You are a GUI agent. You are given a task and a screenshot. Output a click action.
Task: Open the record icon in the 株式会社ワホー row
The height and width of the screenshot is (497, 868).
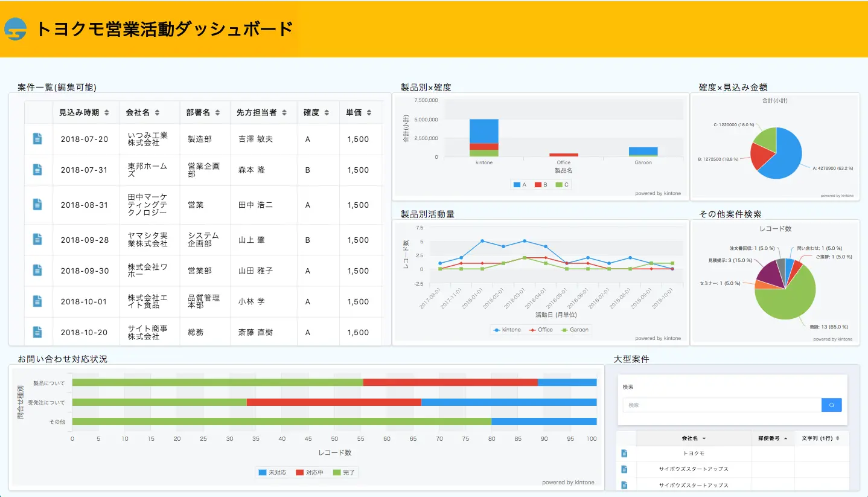pyautogui.click(x=38, y=270)
